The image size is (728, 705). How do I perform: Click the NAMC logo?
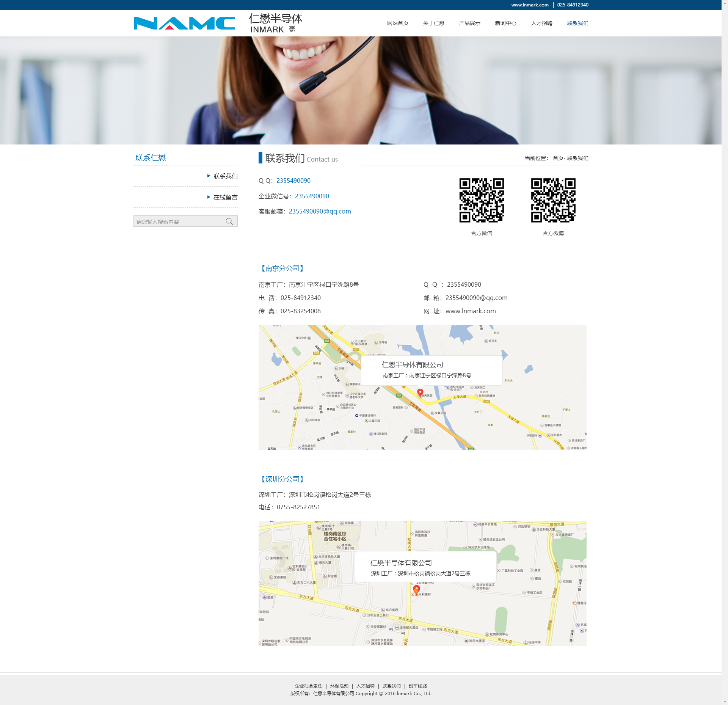[x=184, y=24]
